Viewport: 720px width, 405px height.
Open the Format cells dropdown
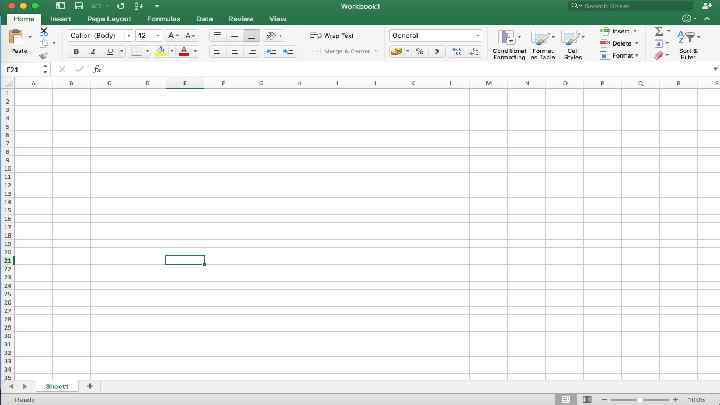(x=619, y=56)
